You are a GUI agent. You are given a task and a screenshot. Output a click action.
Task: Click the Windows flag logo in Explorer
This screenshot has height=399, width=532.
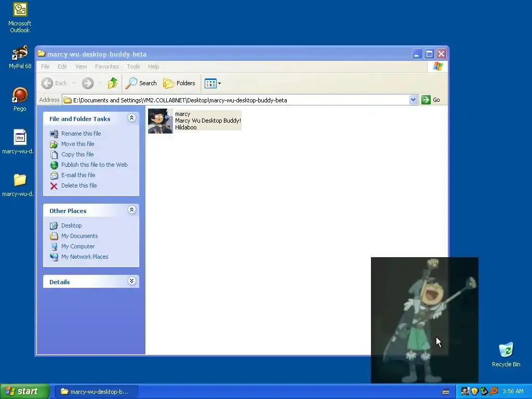point(437,66)
